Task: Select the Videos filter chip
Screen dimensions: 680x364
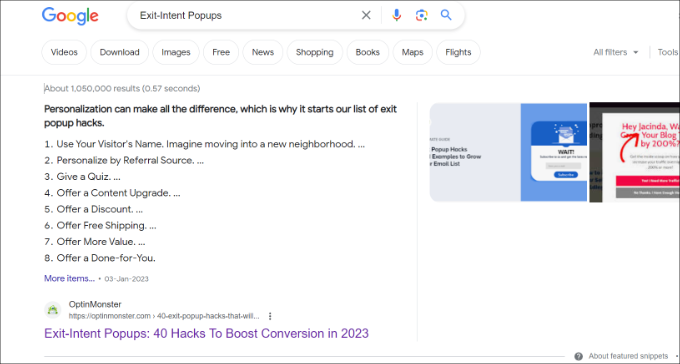Action: (x=64, y=52)
